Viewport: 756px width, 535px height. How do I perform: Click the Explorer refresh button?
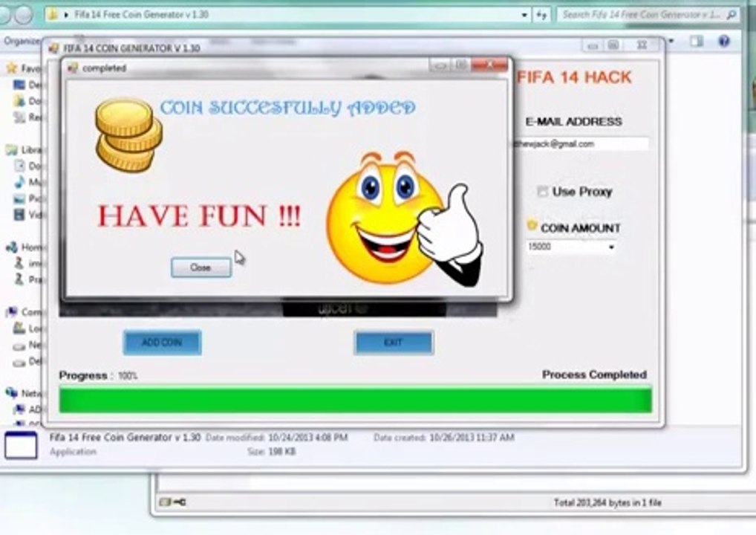[x=541, y=15]
